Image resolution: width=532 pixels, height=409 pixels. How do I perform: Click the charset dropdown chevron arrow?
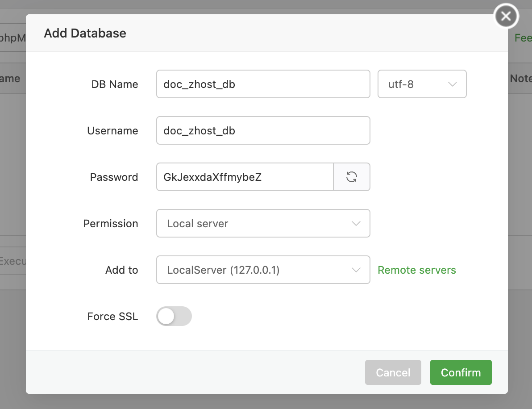point(452,84)
